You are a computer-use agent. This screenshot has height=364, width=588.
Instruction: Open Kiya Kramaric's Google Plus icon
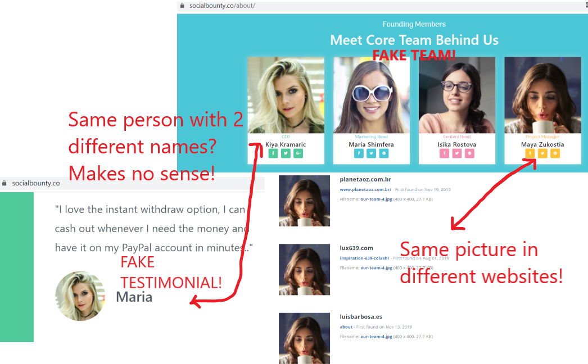pos(298,153)
